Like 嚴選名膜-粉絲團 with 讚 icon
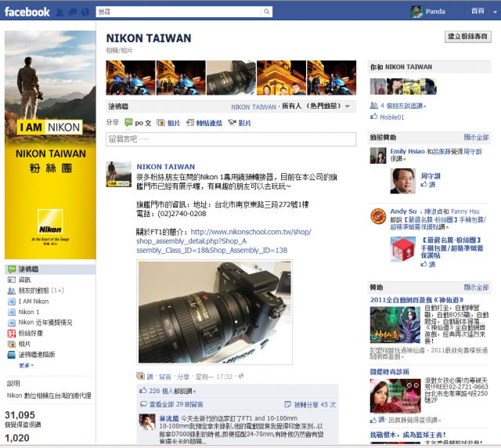 [428, 264]
